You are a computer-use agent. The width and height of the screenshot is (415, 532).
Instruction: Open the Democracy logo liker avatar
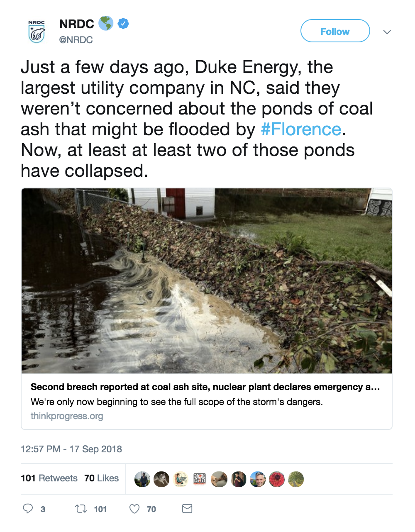click(200, 479)
